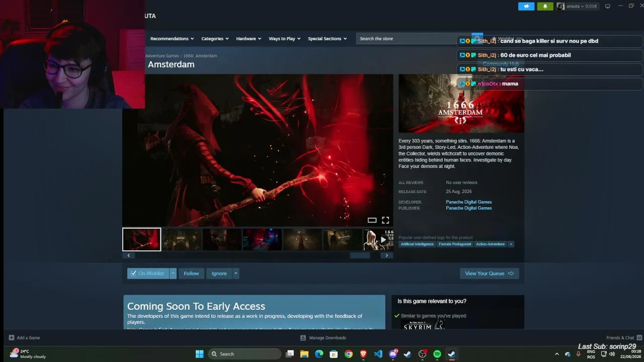The image size is (644, 362).
Task: Open Google Chrome from the taskbar
Action: click(x=349, y=354)
